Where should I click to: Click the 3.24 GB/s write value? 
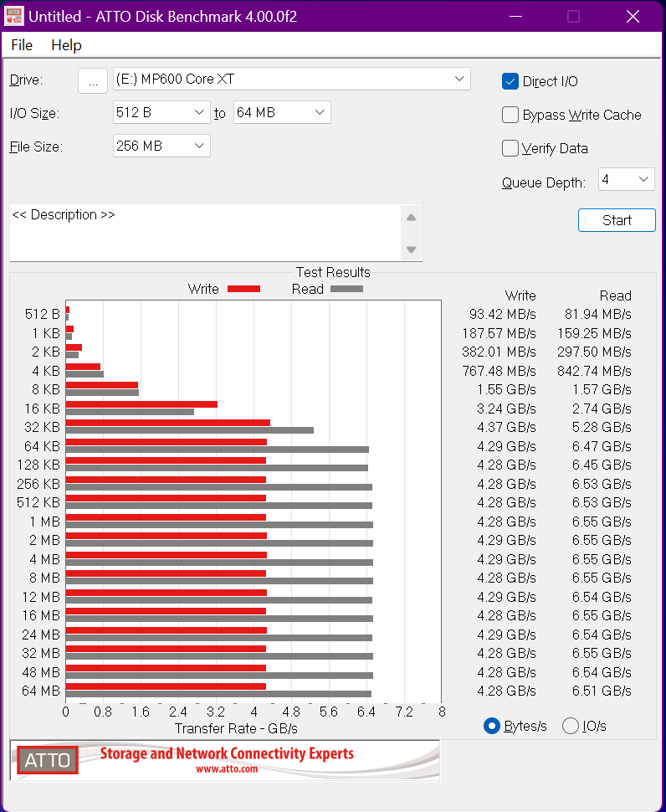[x=506, y=409]
